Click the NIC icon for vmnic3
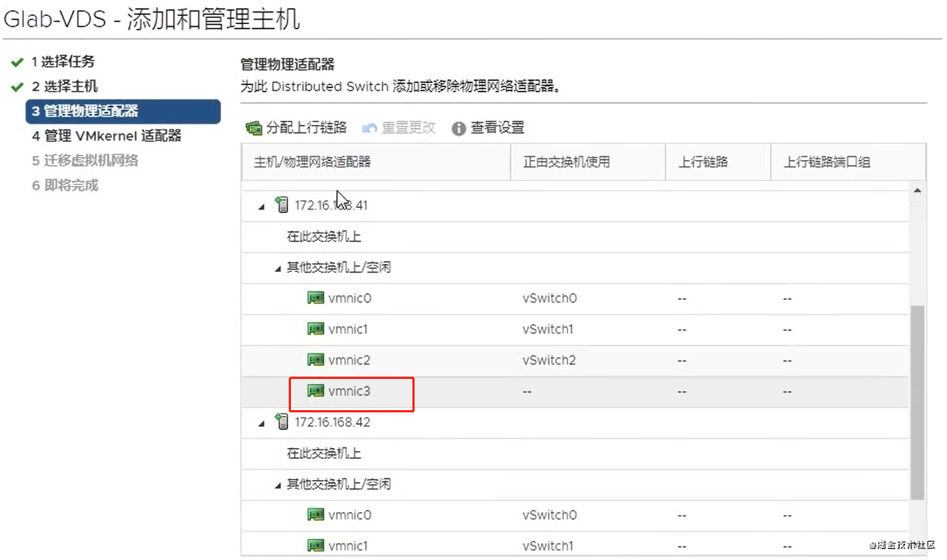This screenshot has width=947, height=560. (x=316, y=391)
